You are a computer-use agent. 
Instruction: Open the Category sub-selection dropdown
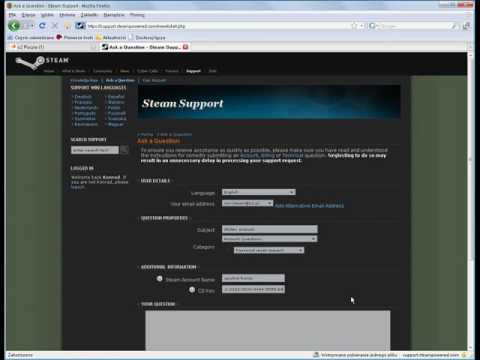click(269, 250)
